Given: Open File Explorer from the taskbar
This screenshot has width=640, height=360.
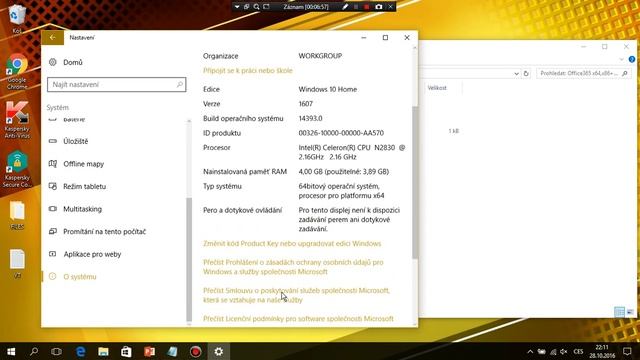Looking at the screenshot, I should coord(103,351).
